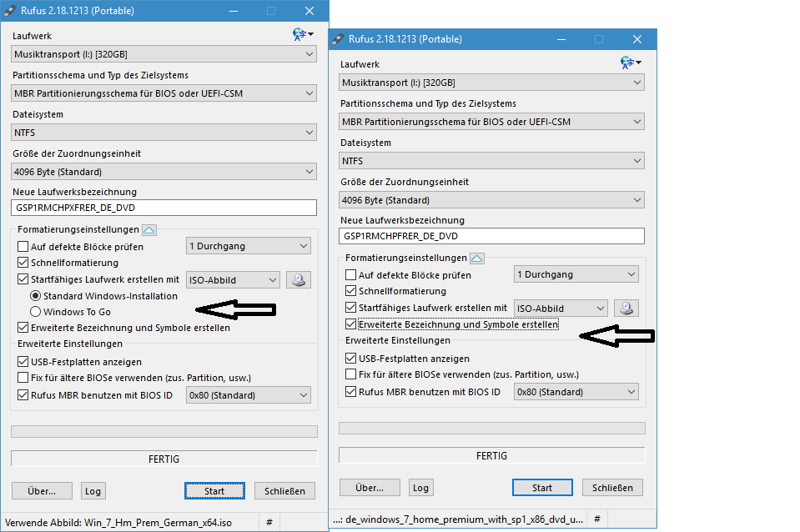This screenshot has width=800, height=532.
Task: Minimize the left Rufus window
Action: (x=234, y=11)
